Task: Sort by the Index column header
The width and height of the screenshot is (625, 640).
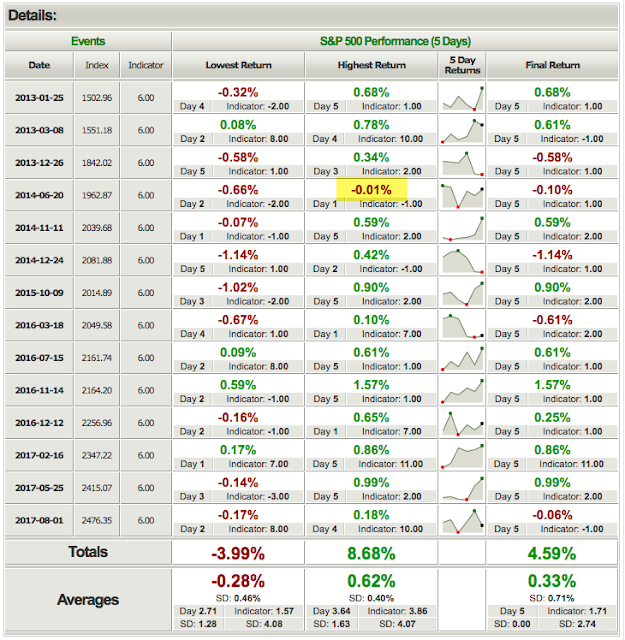Action: [x=97, y=65]
